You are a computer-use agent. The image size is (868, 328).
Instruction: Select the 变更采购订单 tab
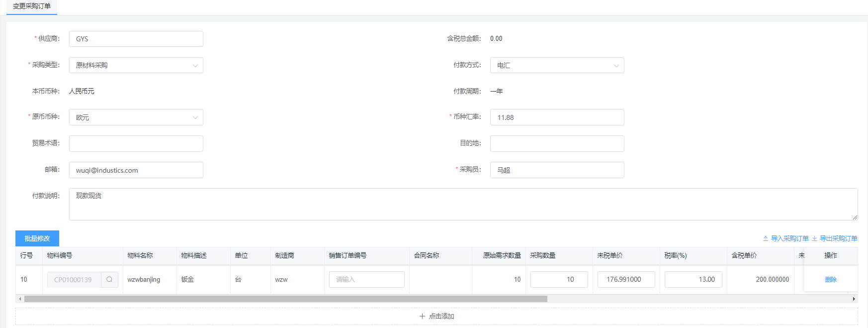(32, 6)
